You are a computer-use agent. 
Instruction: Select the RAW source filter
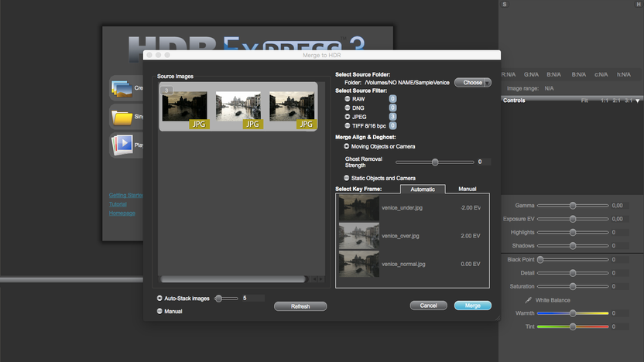click(x=348, y=99)
